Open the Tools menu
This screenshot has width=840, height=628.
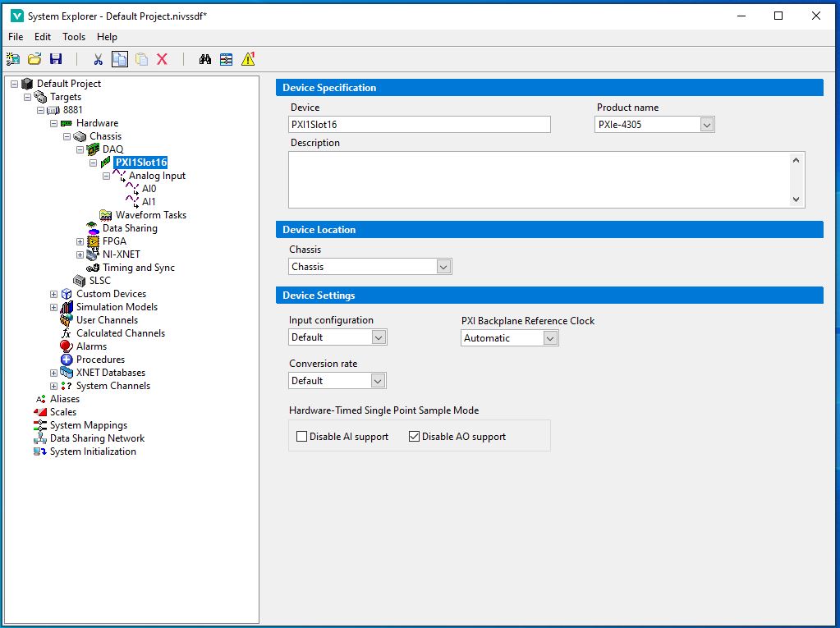pos(74,37)
